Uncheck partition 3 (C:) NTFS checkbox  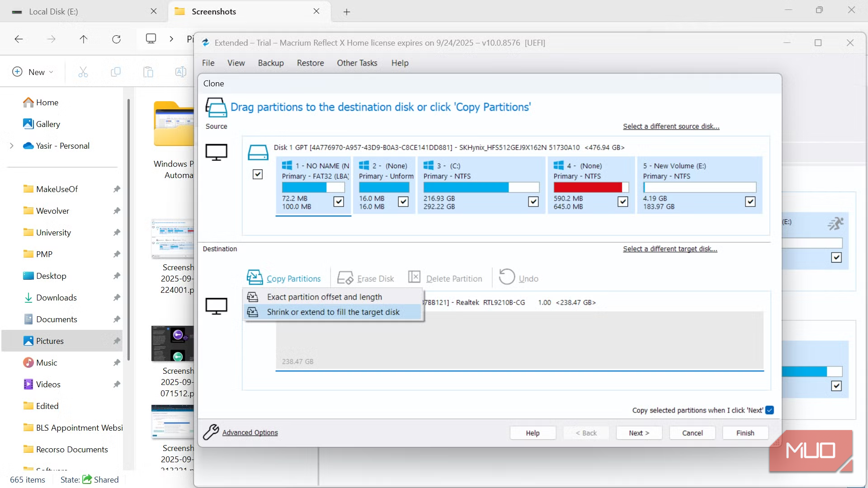[x=533, y=202]
